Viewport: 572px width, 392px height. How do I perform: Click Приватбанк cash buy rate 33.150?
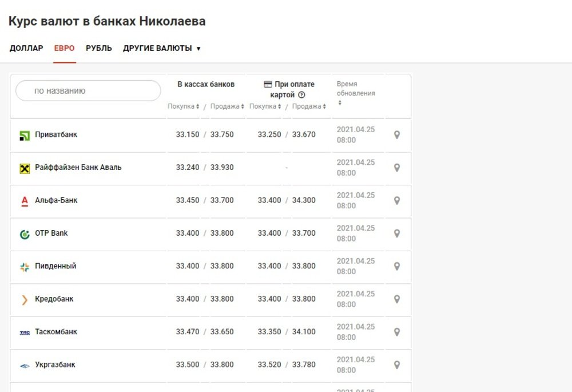click(x=188, y=134)
